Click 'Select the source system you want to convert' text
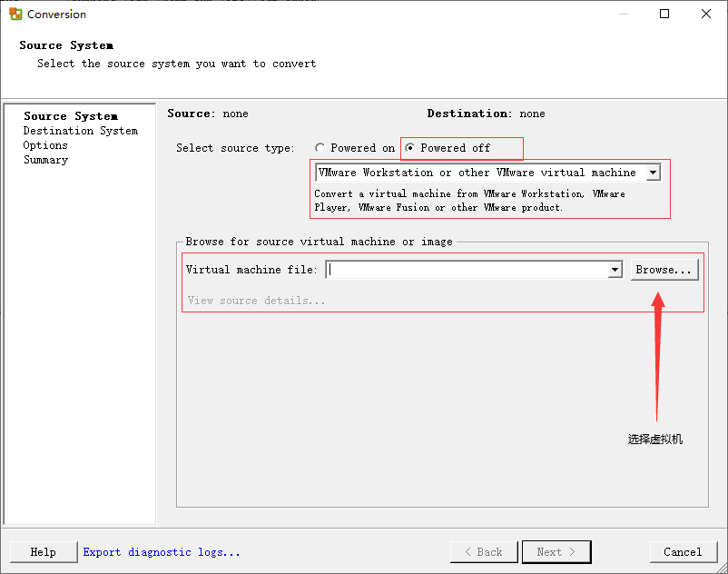728x574 pixels. tap(176, 64)
